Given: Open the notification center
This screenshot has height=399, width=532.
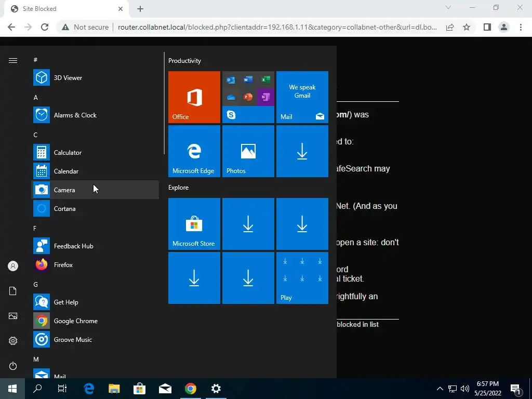Looking at the screenshot, I should pyautogui.click(x=516, y=389).
